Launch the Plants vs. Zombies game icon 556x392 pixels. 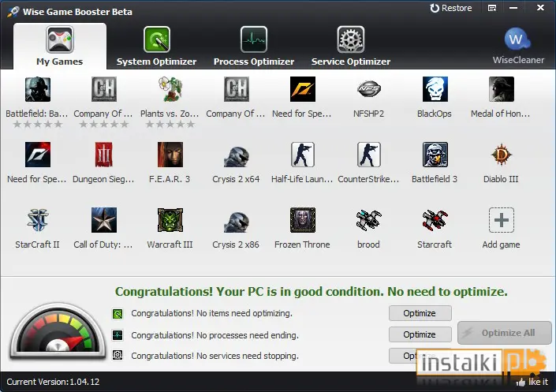170,89
